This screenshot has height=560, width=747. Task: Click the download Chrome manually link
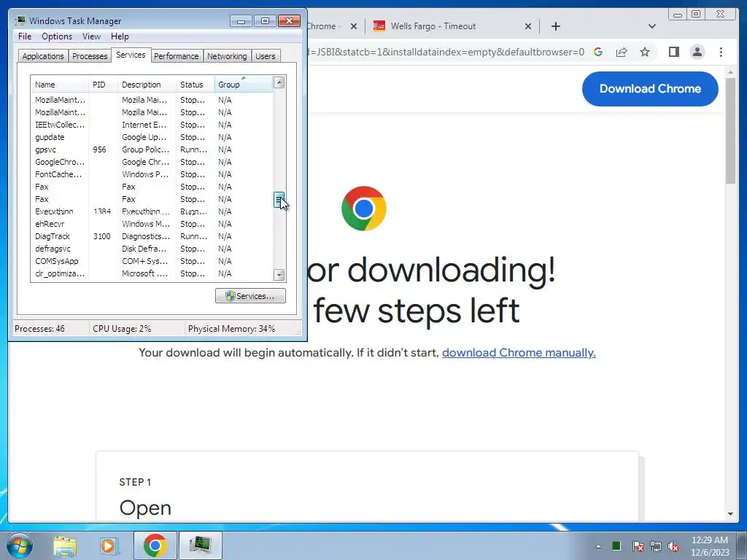(x=519, y=353)
